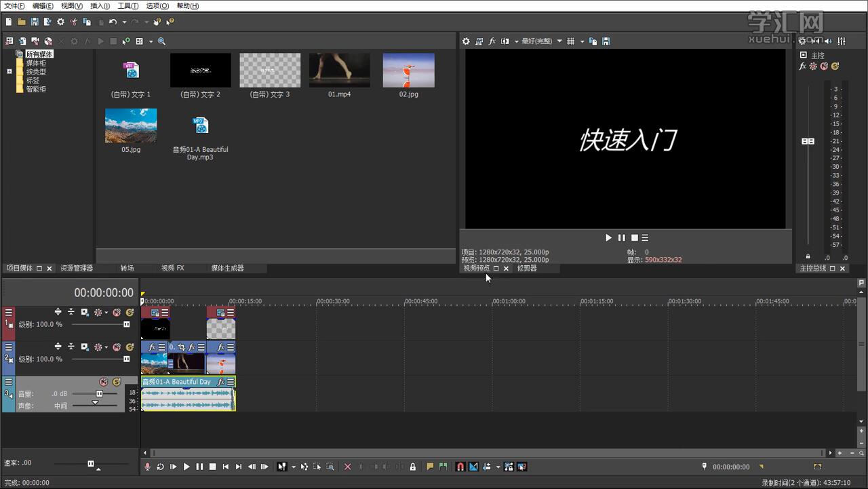Viewport: 868px width, 489px height.
Task: Stop the video preview
Action: (634, 238)
